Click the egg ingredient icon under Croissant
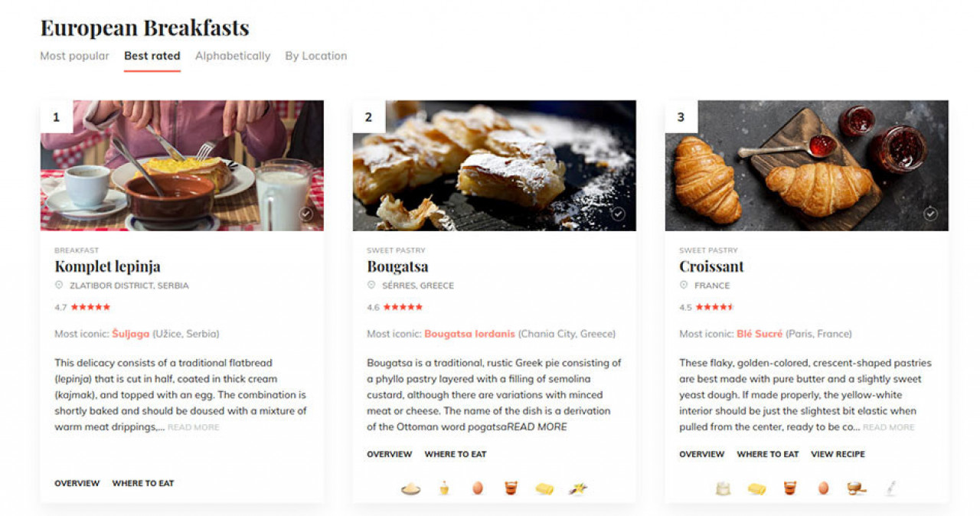Screen dimensions: 980x516 823,488
